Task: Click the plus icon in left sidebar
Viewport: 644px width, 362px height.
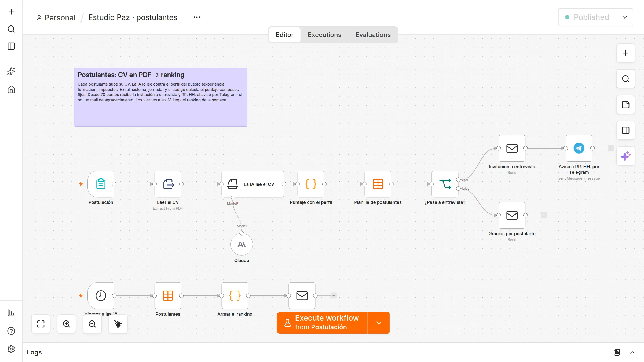Action: (x=11, y=12)
